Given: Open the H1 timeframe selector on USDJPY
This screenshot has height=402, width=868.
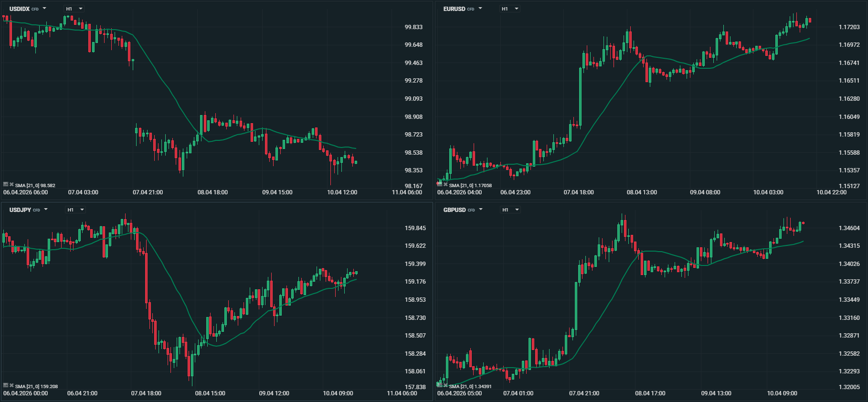Looking at the screenshot, I should pos(75,210).
